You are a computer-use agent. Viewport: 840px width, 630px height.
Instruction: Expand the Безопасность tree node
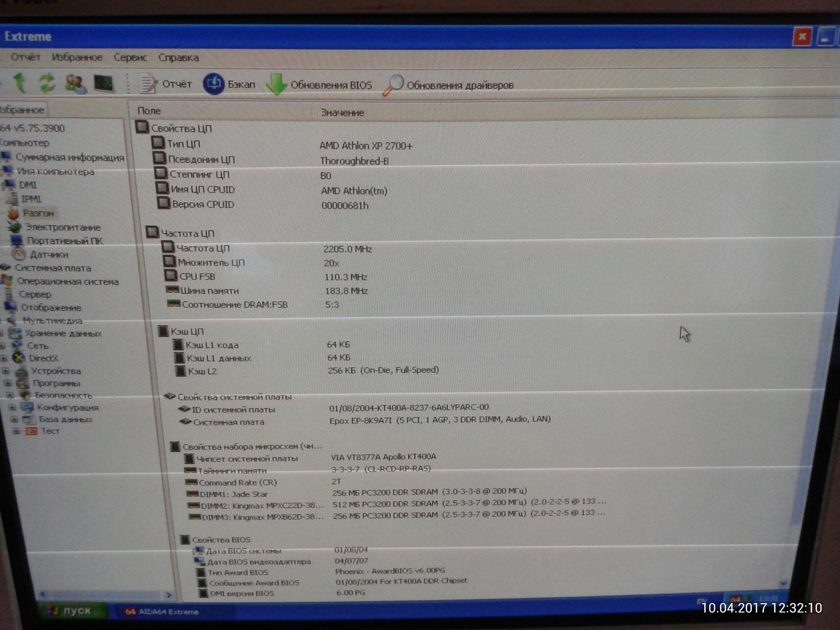coord(9,395)
